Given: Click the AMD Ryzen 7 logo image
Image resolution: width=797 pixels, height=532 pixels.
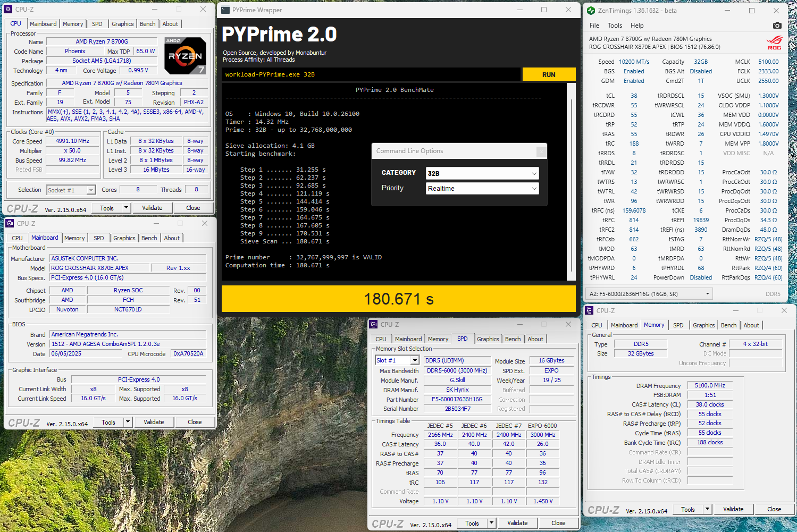Looking at the screenshot, I should point(185,55).
